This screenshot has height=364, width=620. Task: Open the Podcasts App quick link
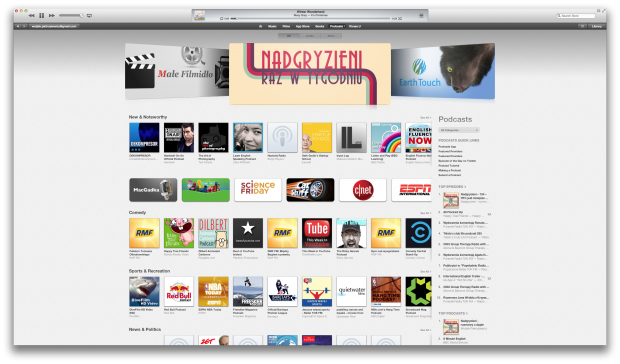tap(447, 147)
